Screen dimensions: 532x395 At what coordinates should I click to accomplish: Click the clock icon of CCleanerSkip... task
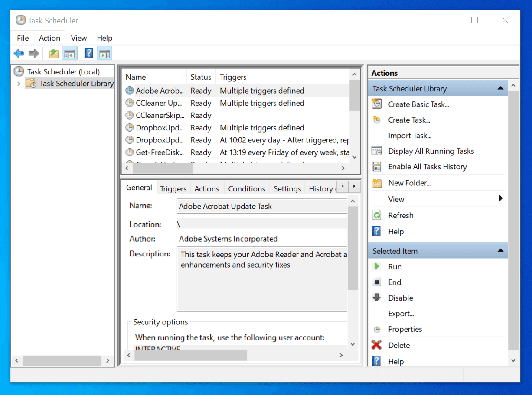point(130,115)
